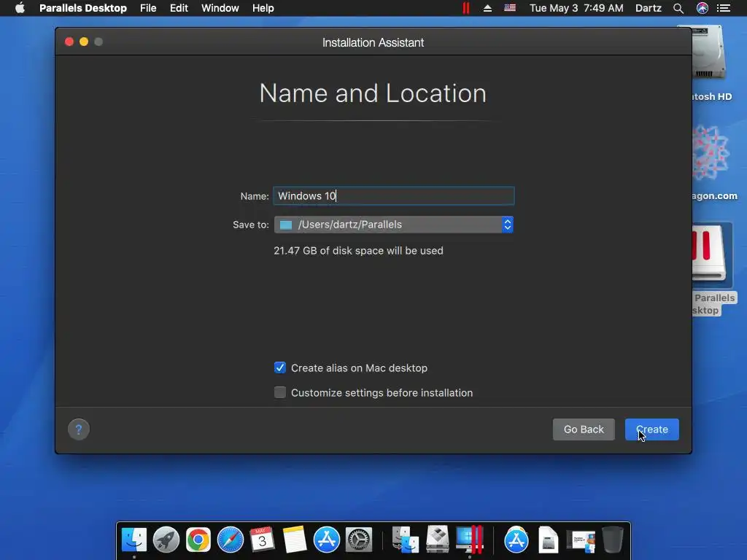Open the Edit menu
Screen dimensions: 747x560
[x=179, y=8]
